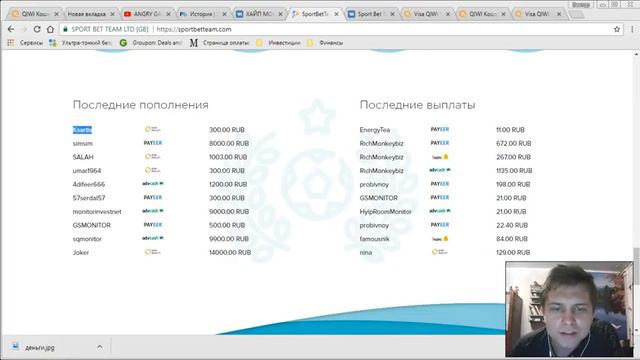640x360 pixels.
Task: Switch to last Visa QIWI tab
Action: click(538, 14)
